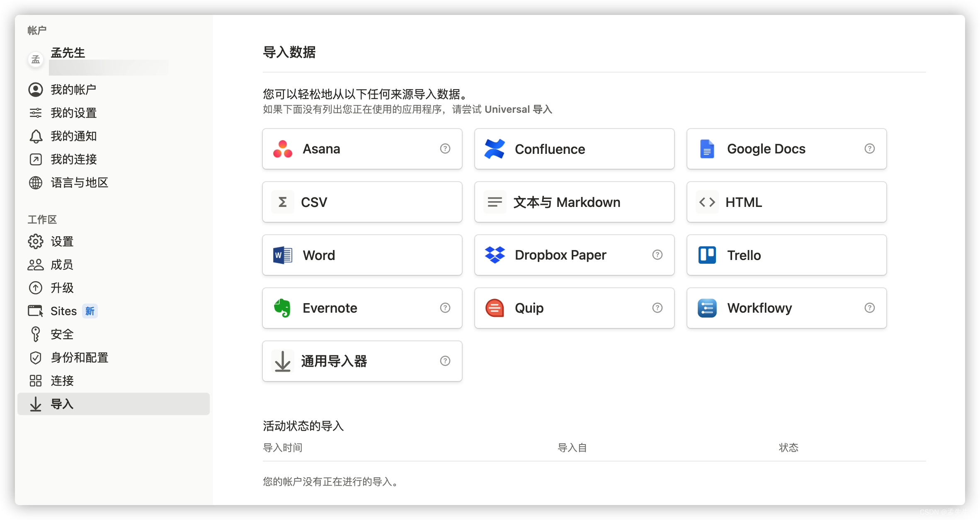Image resolution: width=980 pixels, height=520 pixels.
Task: Open the 通用导入器 importer
Action: pyautogui.click(x=362, y=361)
